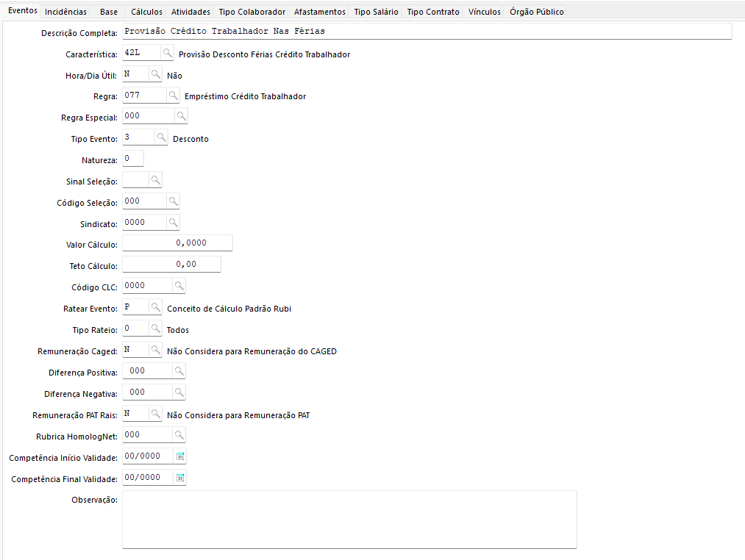
Task: Open the Cálculos tab
Action: (x=146, y=12)
